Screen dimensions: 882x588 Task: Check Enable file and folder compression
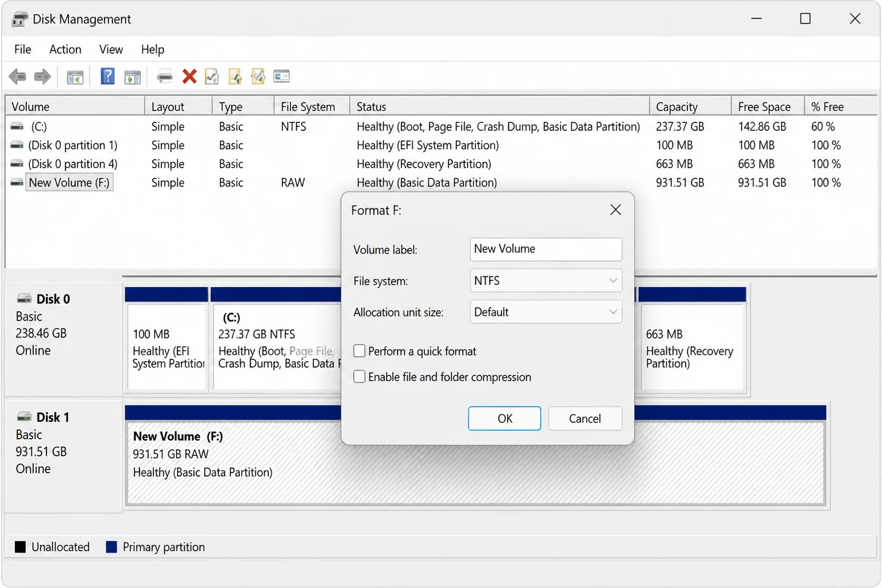[359, 377]
